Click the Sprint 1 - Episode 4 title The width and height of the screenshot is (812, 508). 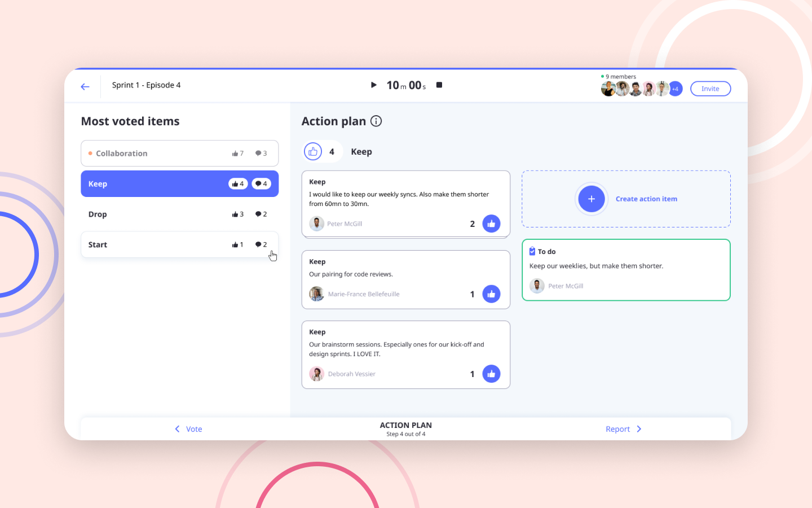146,85
